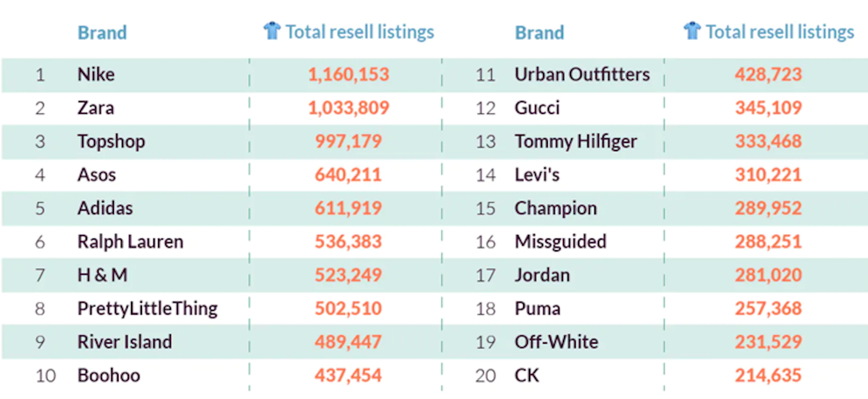Screen dimensions: 868x399
Task: Click the Tommy Hilfiger brand name
Action: point(576,141)
